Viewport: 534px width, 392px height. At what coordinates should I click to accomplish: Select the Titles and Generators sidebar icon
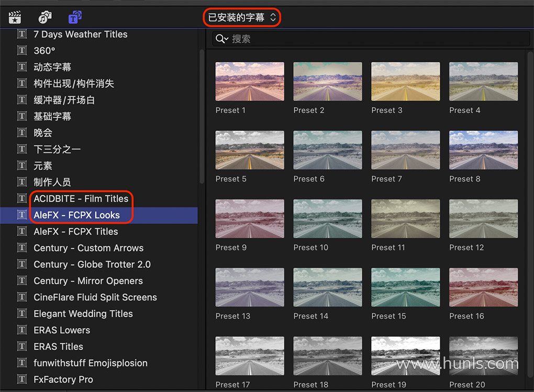(x=75, y=17)
